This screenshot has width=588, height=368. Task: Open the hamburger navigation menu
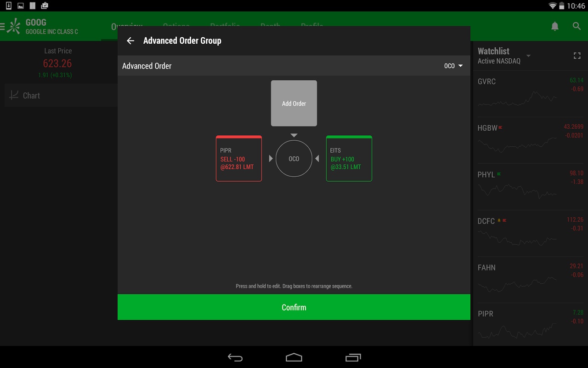pyautogui.click(x=2, y=27)
